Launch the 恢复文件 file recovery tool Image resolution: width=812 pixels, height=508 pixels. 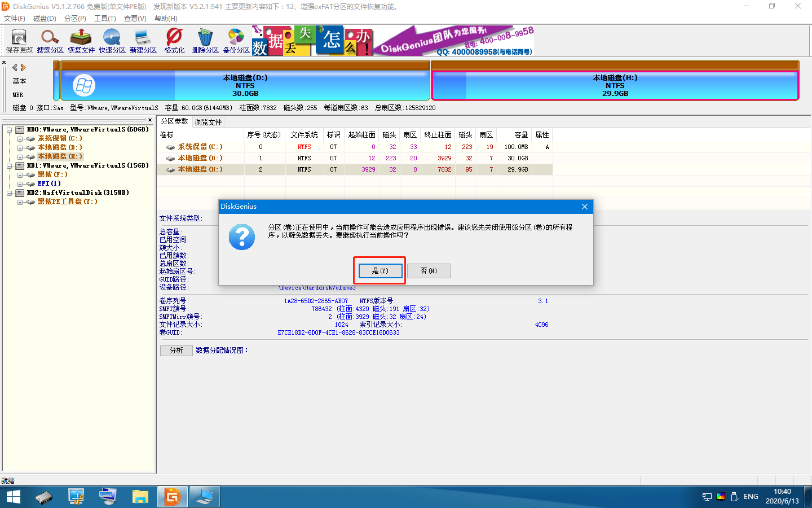tap(81, 41)
